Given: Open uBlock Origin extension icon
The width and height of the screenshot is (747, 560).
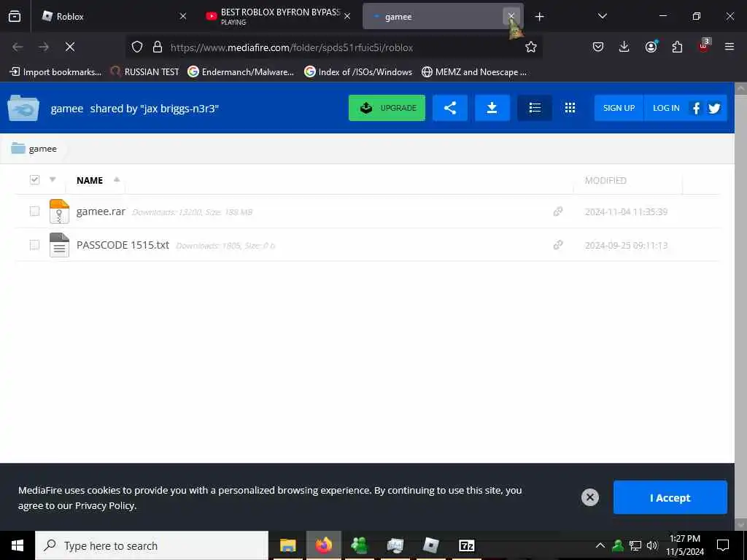Looking at the screenshot, I should tap(704, 46).
